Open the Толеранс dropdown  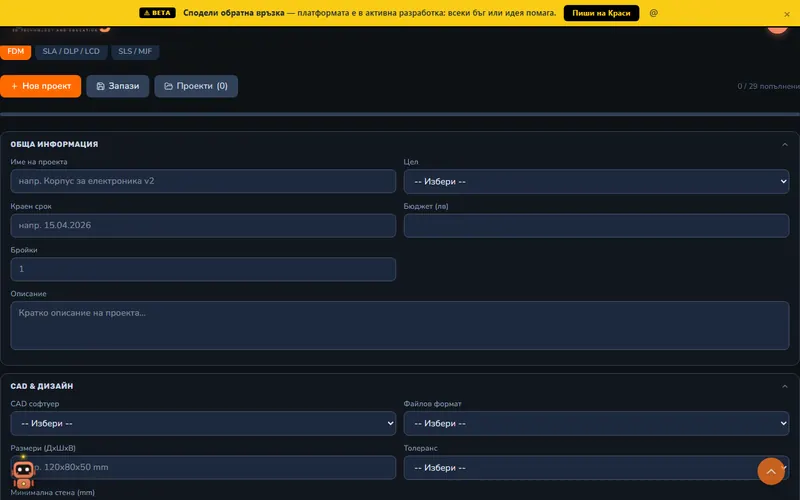click(x=596, y=468)
